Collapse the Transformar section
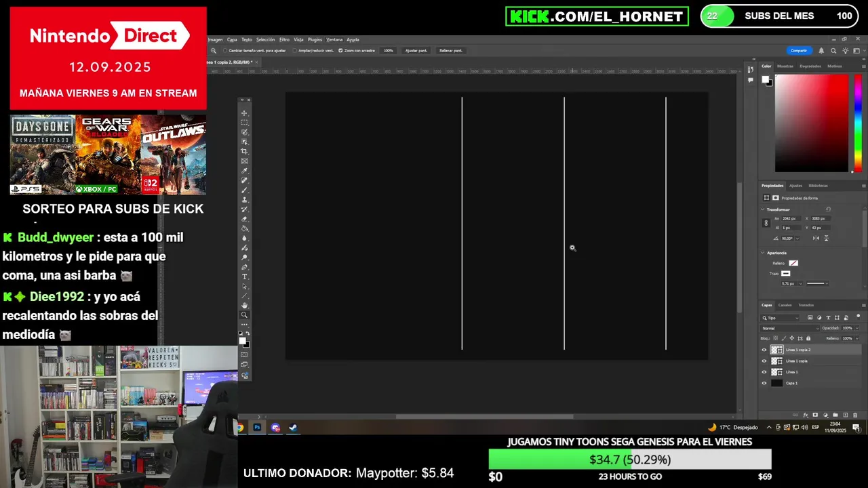This screenshot has height=488, width=868. click(x=762, y=209)
